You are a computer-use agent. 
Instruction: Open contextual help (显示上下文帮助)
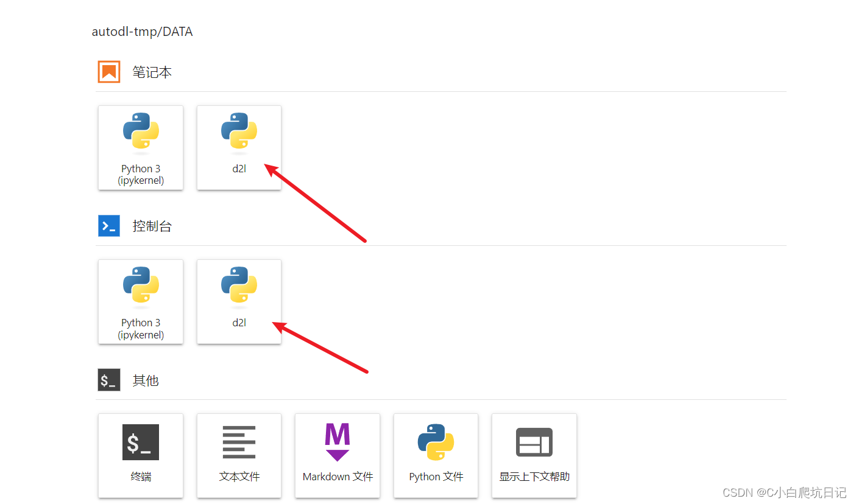pyautogui.click(x=534, y=456)
